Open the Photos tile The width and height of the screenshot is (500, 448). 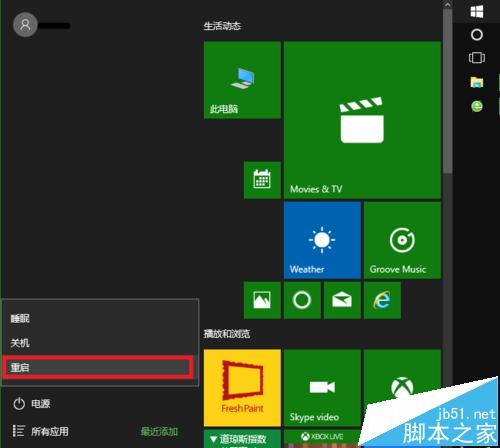[262, 300]
